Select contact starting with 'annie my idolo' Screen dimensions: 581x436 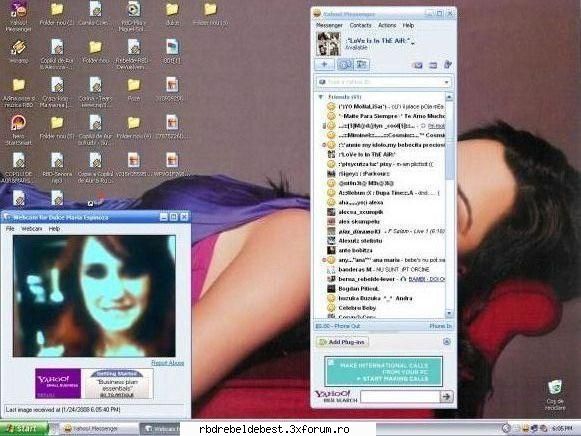tap(385, 145)
